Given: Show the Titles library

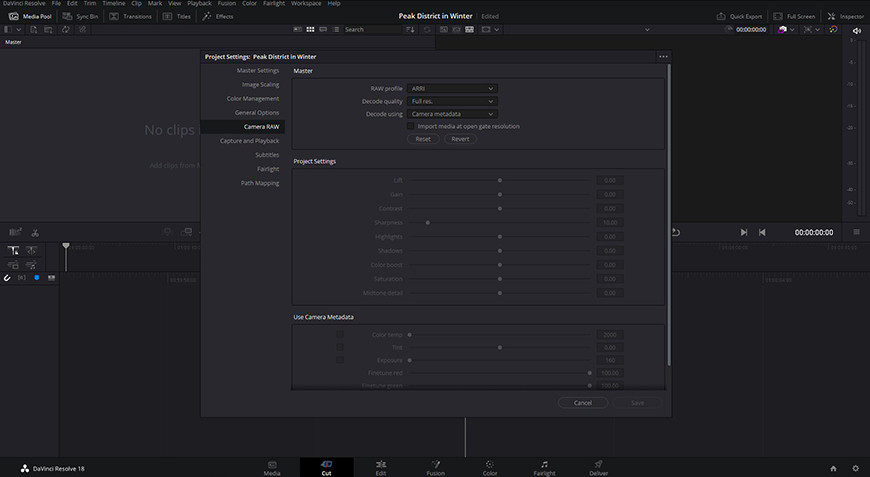Looking at the screenshot, I should (177, 16).
